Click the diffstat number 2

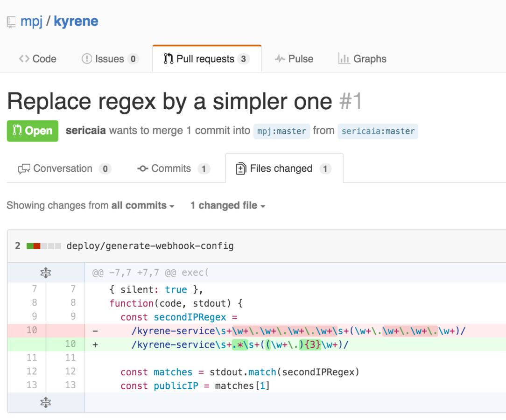18,246
